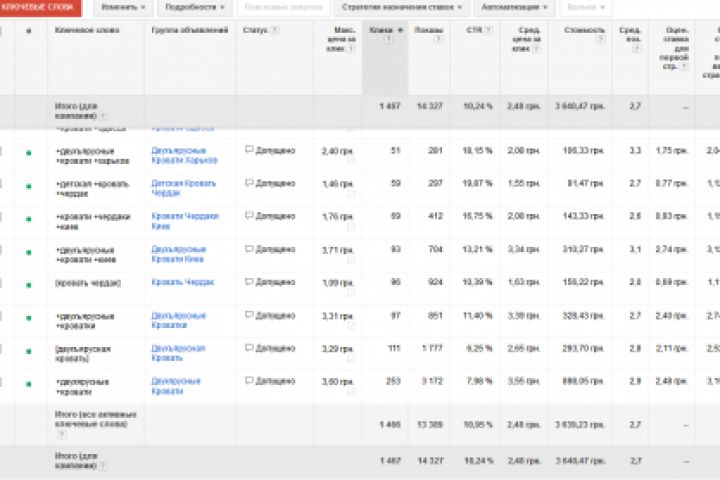
Task: Click speech bubble in [двухъярусная кровать] row
Action: (249, 348)
